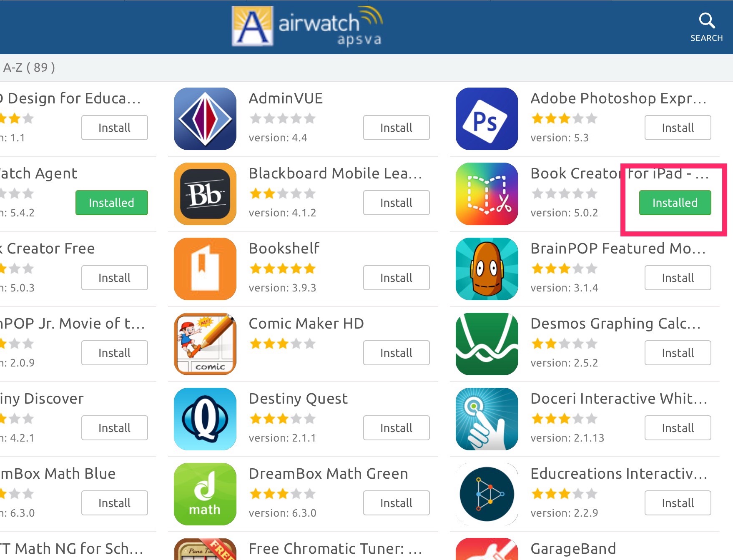Install Adobe Photoshop Express
This screenshot has height=560, width=733.
coord(678,128)
